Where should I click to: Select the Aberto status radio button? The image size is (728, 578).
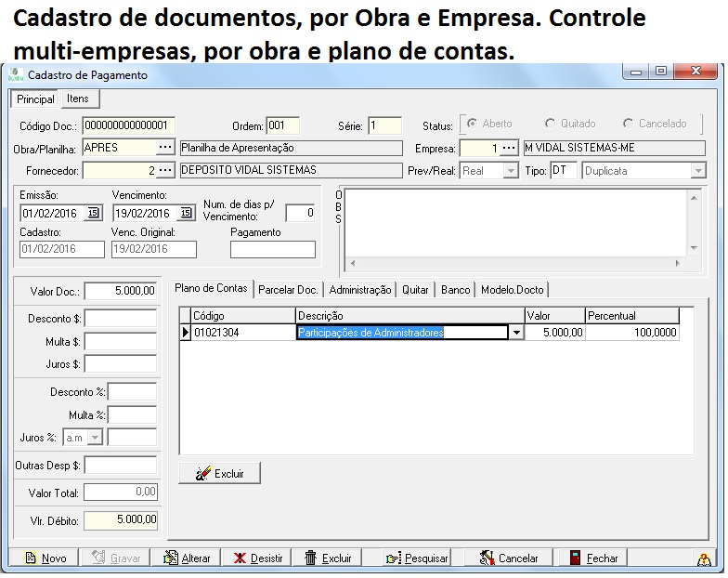click(x=472, y=124)
